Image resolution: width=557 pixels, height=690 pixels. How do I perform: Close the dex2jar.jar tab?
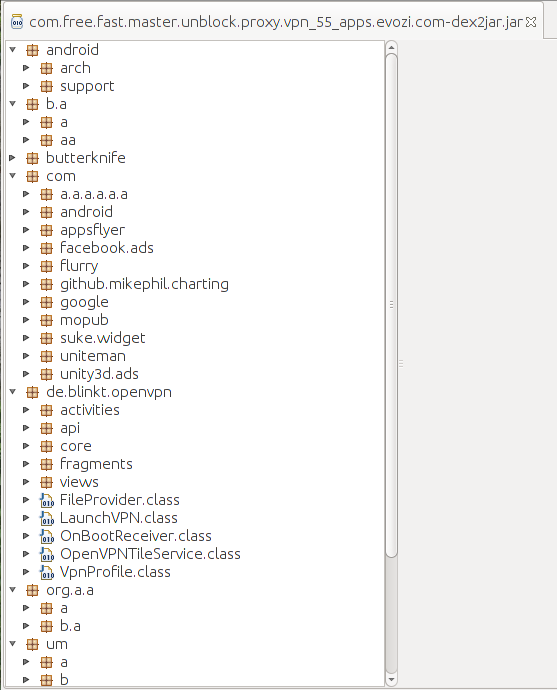[531, 22]
